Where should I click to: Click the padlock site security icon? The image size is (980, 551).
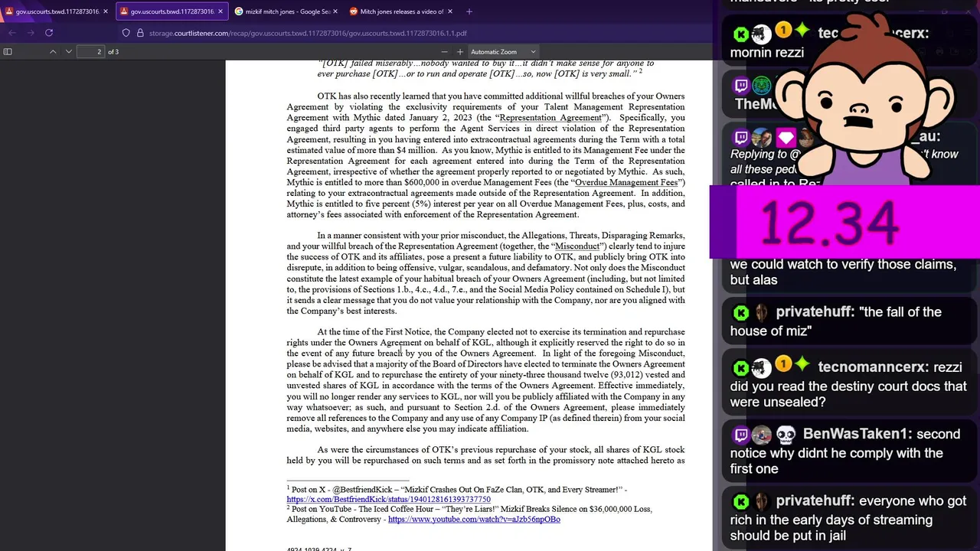pos(140,33)
